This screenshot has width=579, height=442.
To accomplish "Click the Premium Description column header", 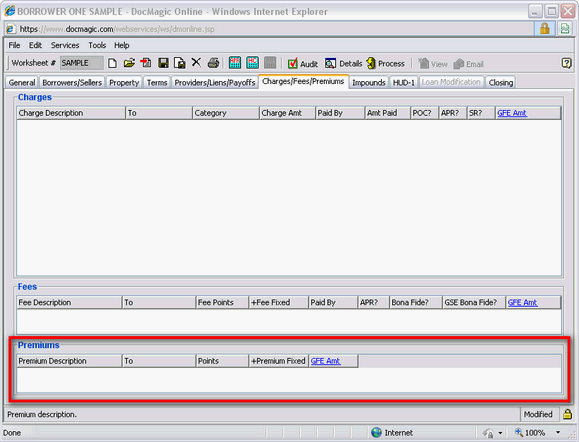I will (69, 361).
